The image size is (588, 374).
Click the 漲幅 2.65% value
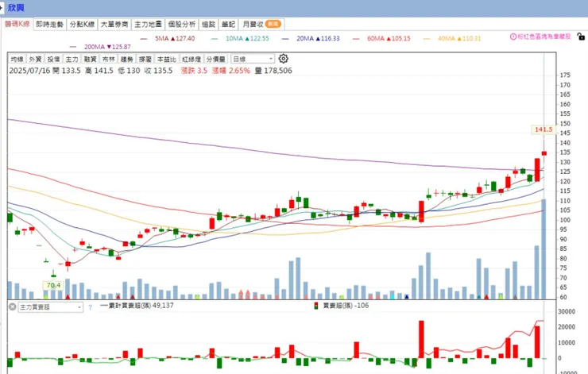pos(231,71)
